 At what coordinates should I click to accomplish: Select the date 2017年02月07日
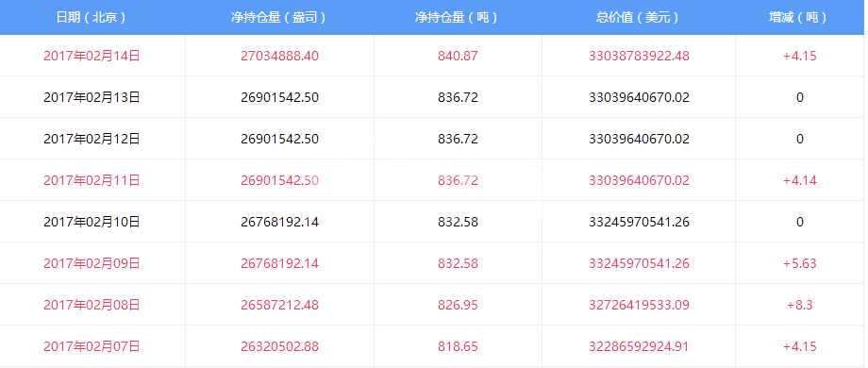click(92, 347)
